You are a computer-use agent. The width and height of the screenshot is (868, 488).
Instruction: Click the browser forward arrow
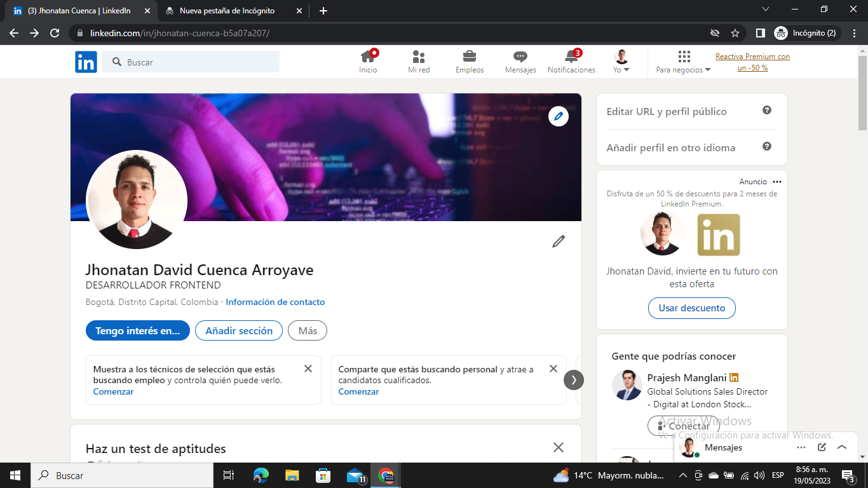pos(34,33)
